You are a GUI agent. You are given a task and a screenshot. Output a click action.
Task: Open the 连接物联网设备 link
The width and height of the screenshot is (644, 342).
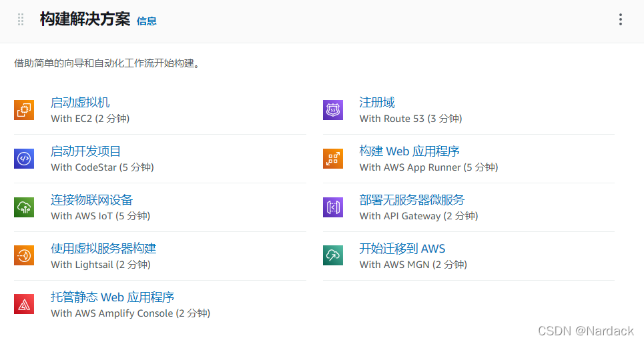(91, 200)
